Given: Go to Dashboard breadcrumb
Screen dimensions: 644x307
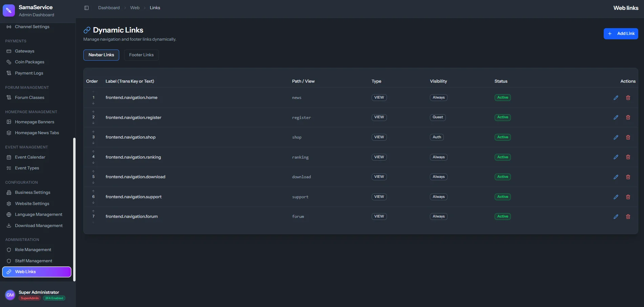Looking at the screenshot, I should 109,8.
